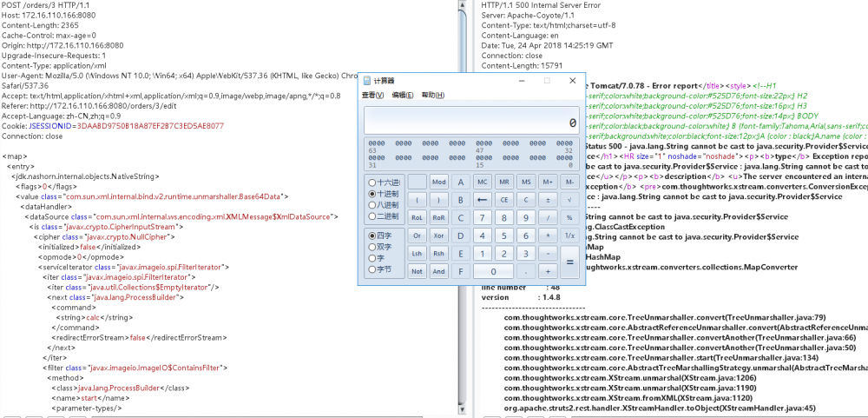This screenshot has width=868, height=418.
Task: Click the bit display panel in Calculator
Action: pyautogui.click(x=471, y=154)
